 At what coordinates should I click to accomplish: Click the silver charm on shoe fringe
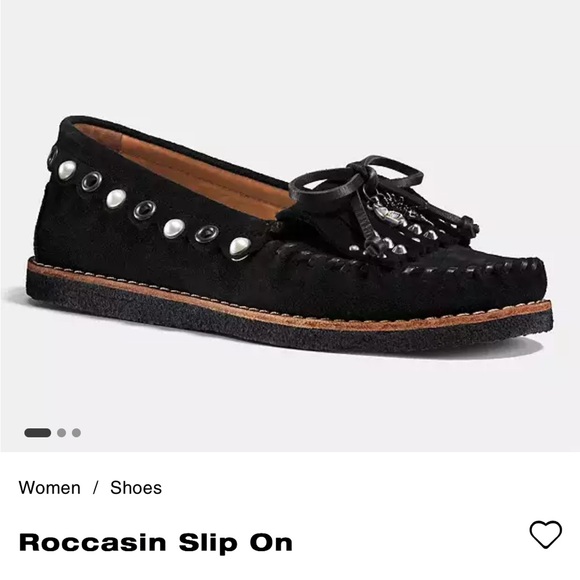click(x=383, y=214)
